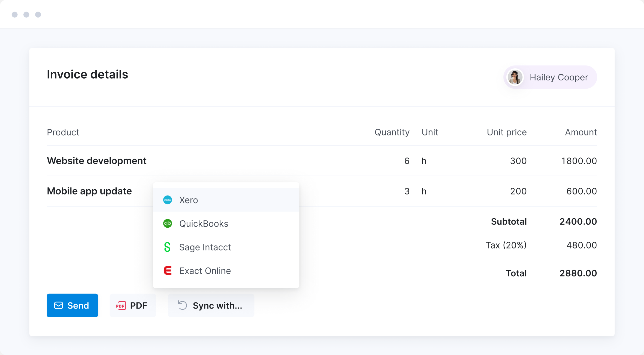Click the PDF file icon
The image size is (644, 355).
[121, 306]
